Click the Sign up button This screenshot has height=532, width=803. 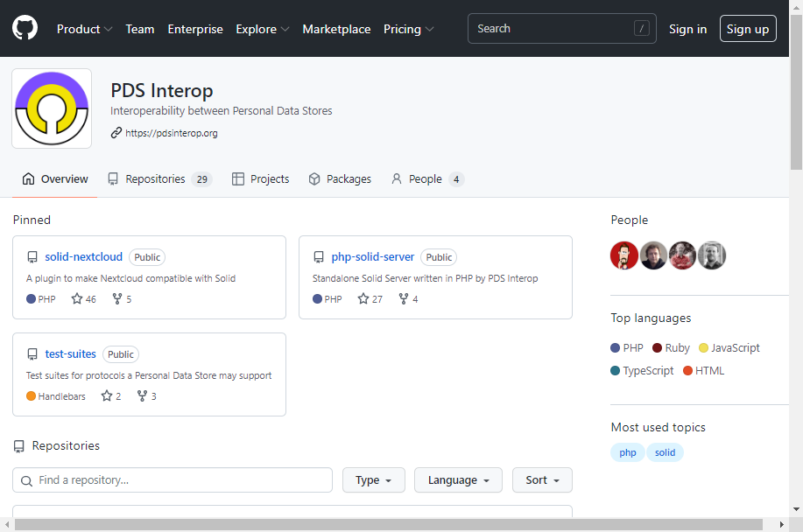coord(748,29)
